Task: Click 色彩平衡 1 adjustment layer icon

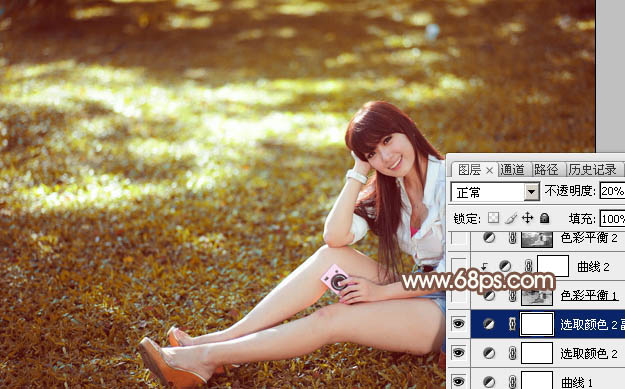Action: [489, 295]
